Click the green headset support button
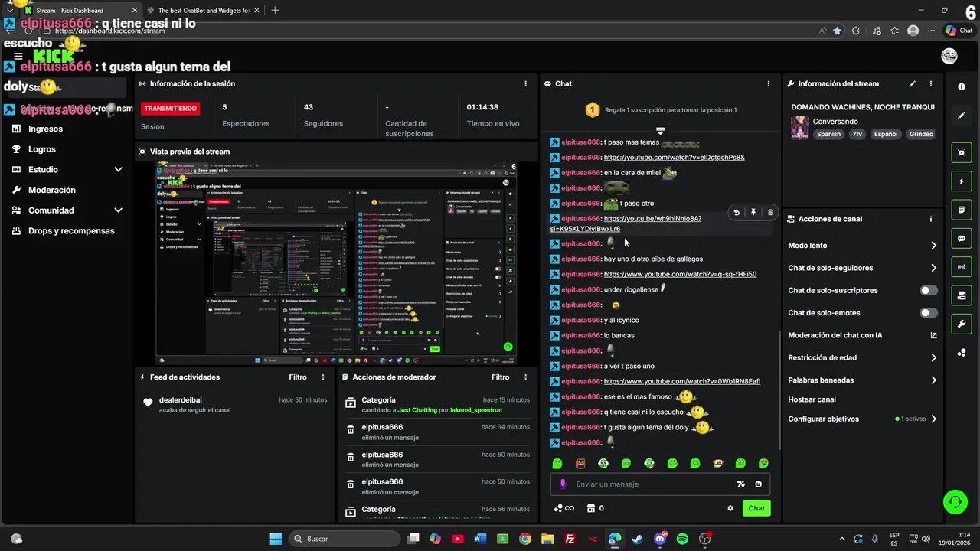 [x=955, y=502]
